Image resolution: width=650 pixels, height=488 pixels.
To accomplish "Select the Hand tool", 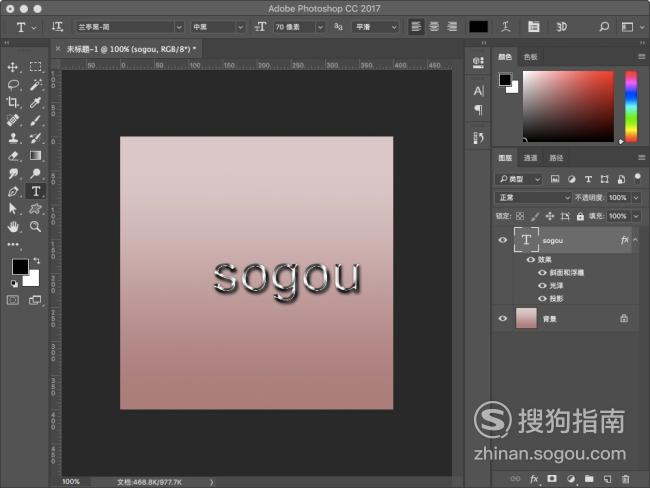I will click(x=13, y=226).
